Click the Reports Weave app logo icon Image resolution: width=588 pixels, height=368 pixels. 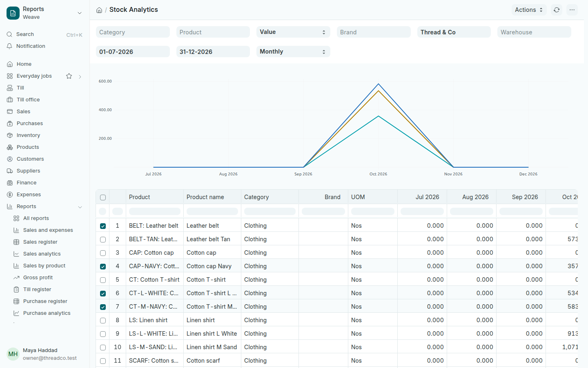pyautogui.click(x=13, y=13)
